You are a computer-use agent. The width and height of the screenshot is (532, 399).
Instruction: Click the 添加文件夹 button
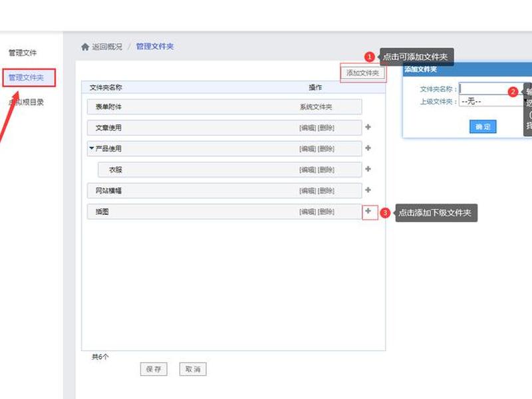(x=362, y=73)
